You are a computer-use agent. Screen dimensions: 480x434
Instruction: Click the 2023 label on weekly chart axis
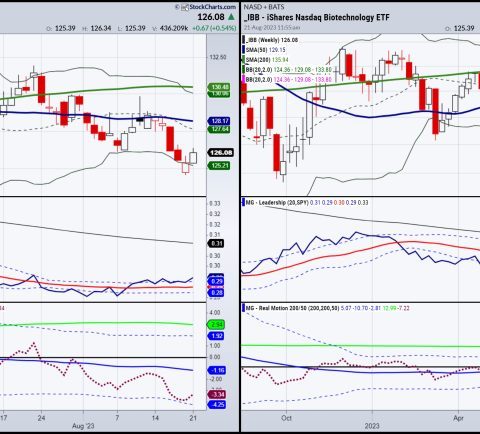click(x=372, y=426)
